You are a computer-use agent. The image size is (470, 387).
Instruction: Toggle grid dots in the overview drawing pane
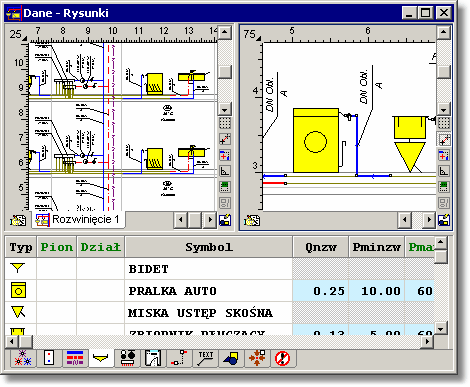coord(225,123)
